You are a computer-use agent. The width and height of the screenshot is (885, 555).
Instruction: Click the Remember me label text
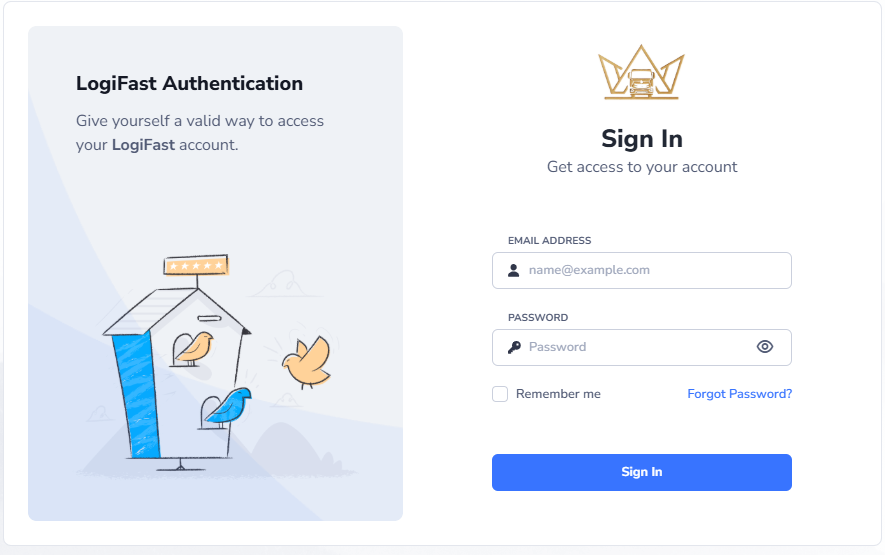(x=558, y=394)
